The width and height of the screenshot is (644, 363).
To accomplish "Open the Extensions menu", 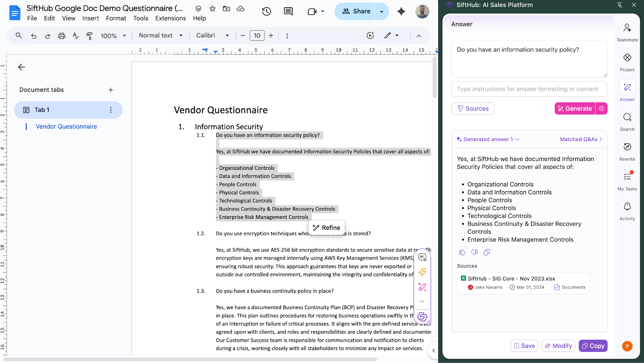I will point(170,18).
